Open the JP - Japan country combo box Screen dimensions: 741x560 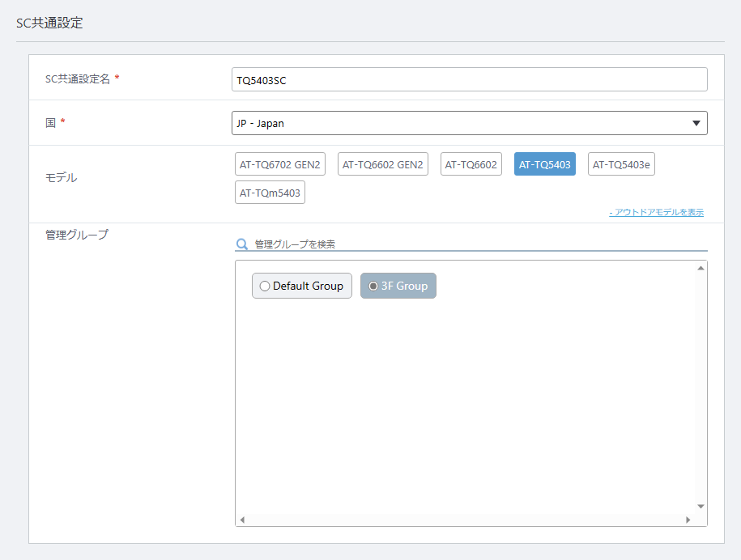(x=469, y=123)
